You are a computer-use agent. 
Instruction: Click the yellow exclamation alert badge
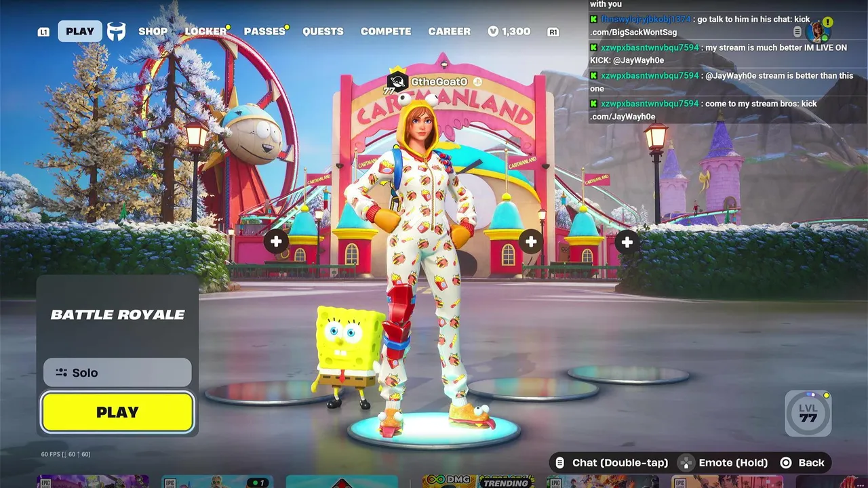click(828, 22)
